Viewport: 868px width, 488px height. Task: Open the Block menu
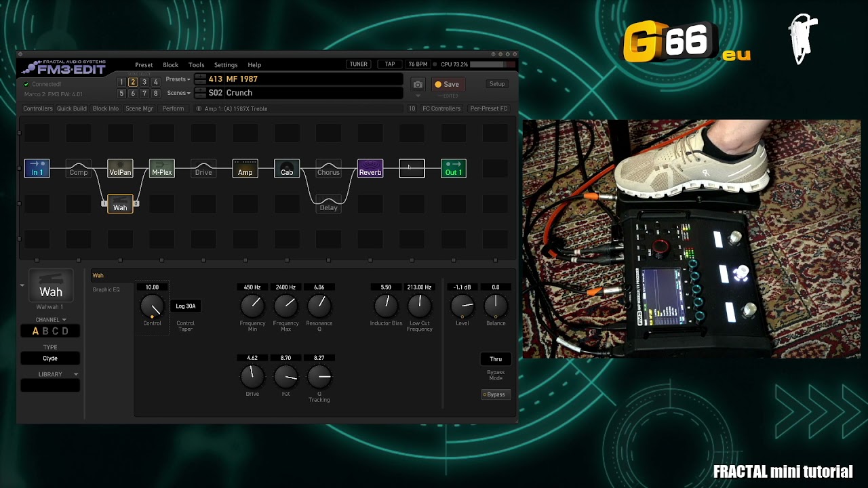tap(170, 65)
